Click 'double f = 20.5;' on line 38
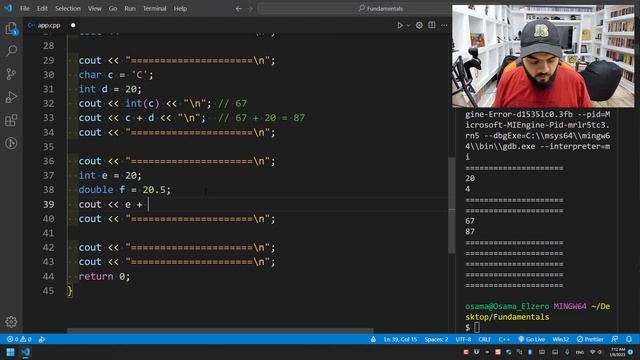 [124, 190]
